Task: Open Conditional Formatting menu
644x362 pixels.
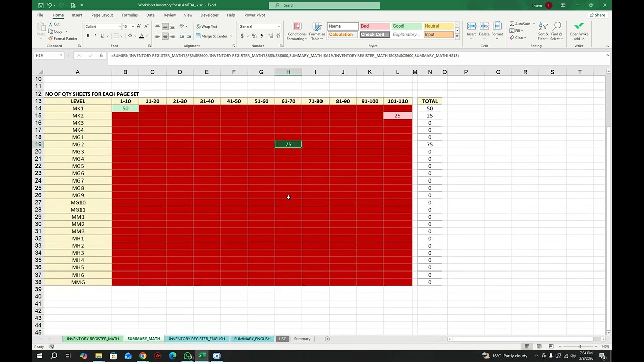Action: tap(297, 32)
